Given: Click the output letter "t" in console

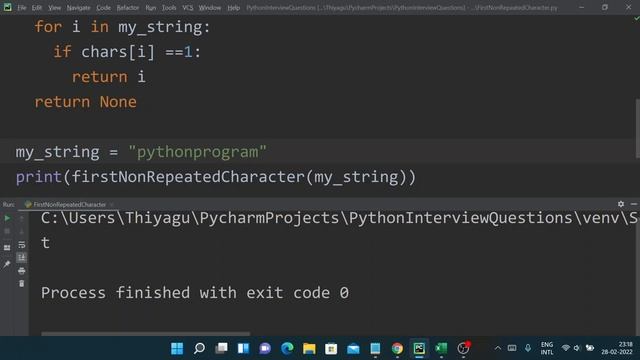Looking at the screenshot, I should (x=45, y=243).
